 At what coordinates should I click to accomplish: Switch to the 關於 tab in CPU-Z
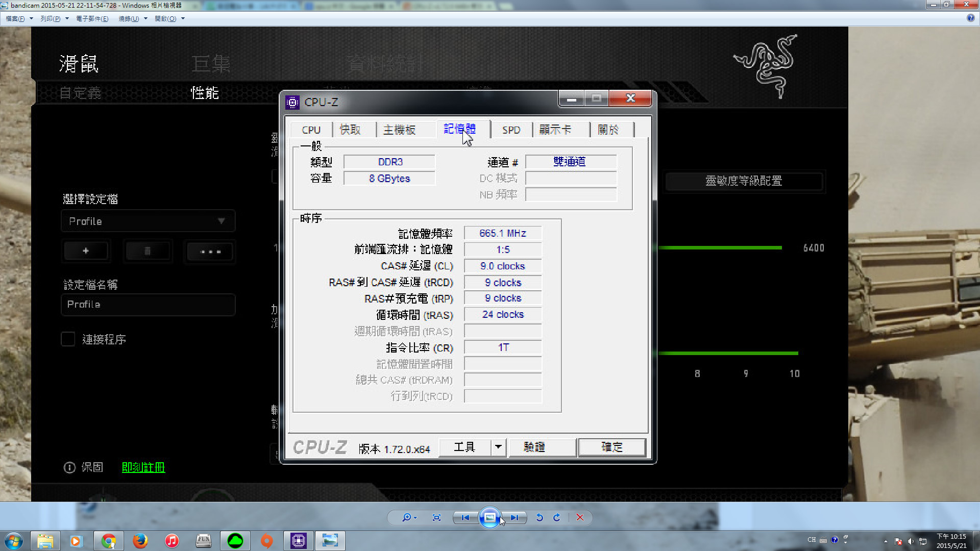pos(608,130)
